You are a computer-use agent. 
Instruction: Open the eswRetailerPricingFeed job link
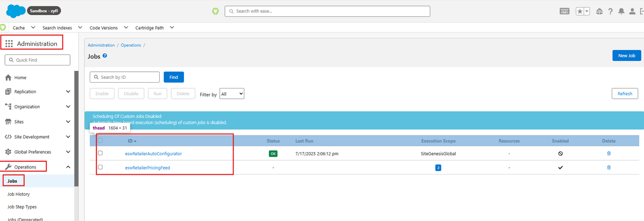coord(148,168)
